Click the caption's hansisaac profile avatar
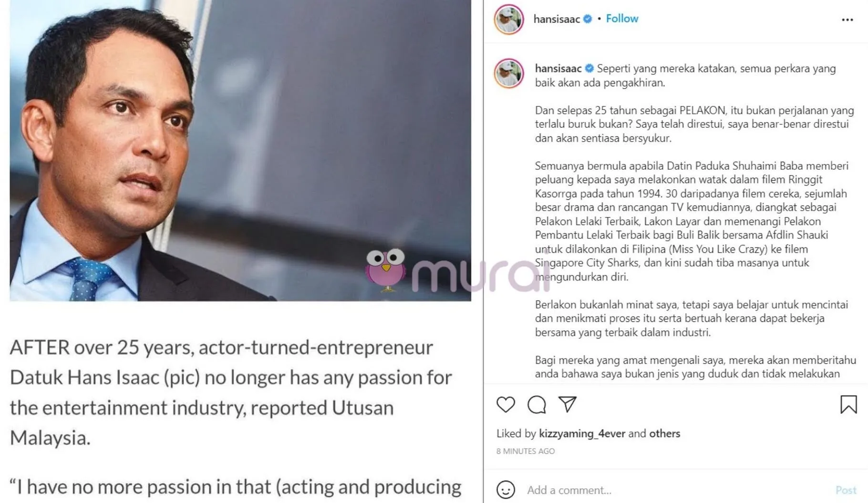Image resolution: width=868 pixels, height=503 pixels. [x=509, y=74]
